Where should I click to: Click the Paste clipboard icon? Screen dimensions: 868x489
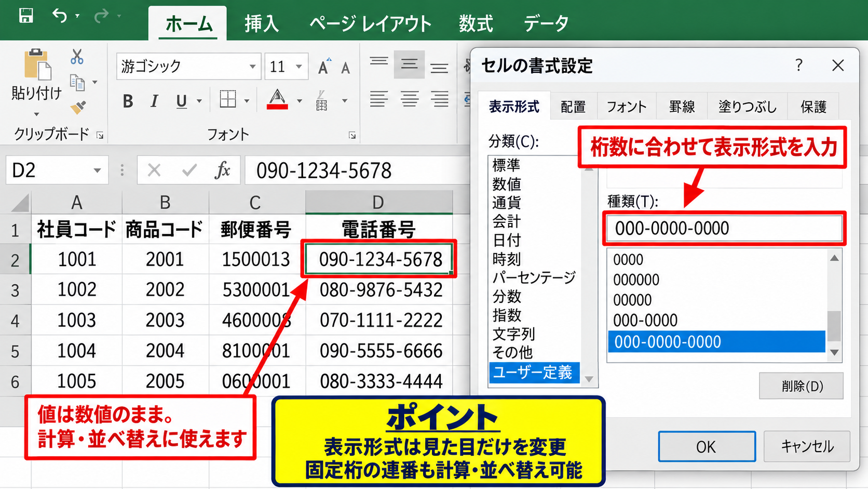tap(37, 65)
